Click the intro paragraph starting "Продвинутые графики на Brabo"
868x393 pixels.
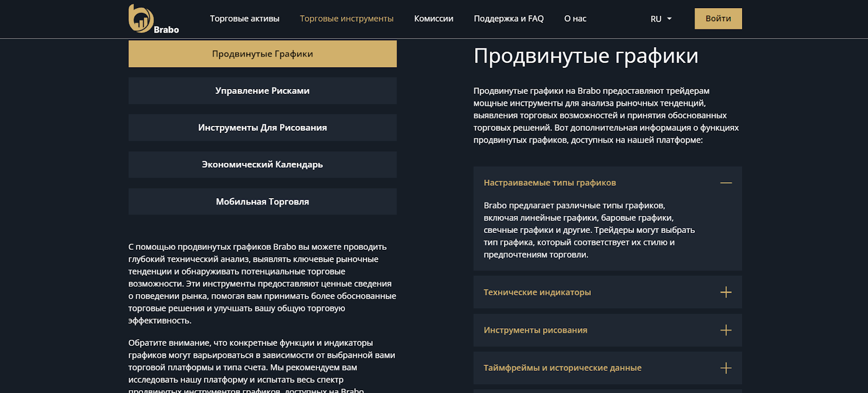click(x=607, y=116)
